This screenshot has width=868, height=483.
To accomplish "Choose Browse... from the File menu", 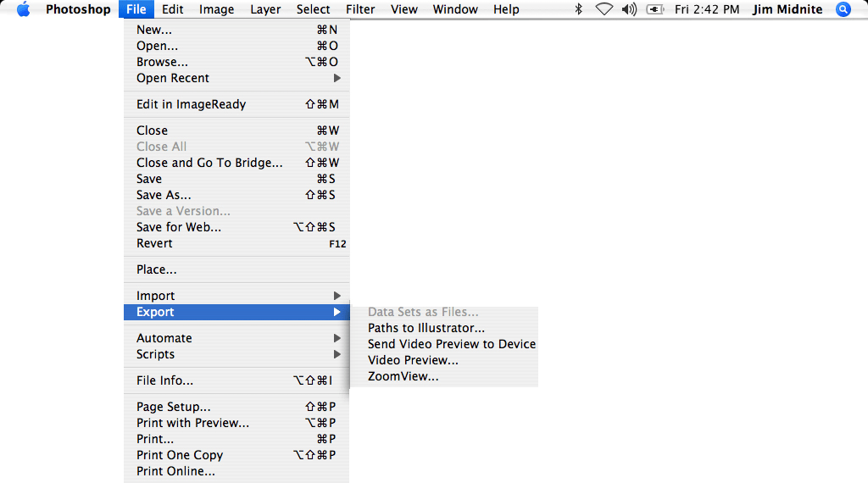I will (x=236, y=62).
